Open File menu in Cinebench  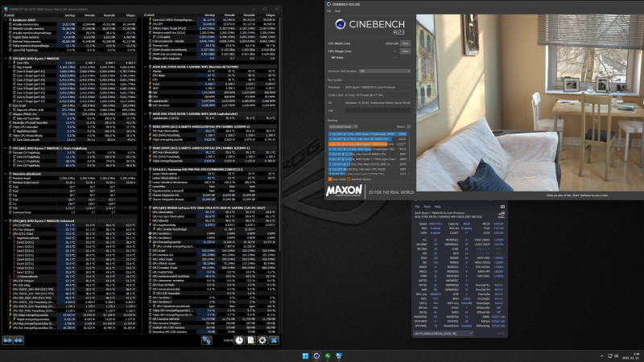pyautogui.click(x=329, y=11)
